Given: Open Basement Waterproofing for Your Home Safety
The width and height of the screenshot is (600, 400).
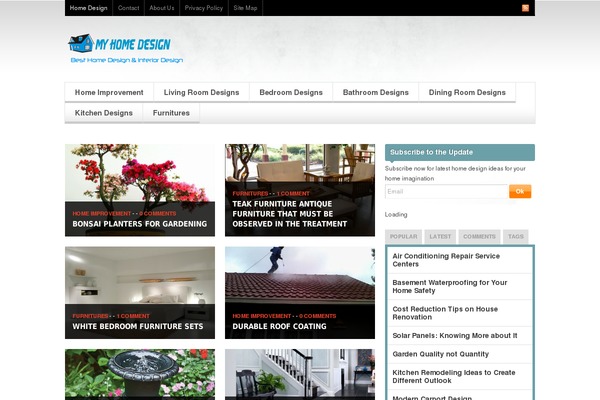Looking at the screenshot, I should tap(450, 286).
